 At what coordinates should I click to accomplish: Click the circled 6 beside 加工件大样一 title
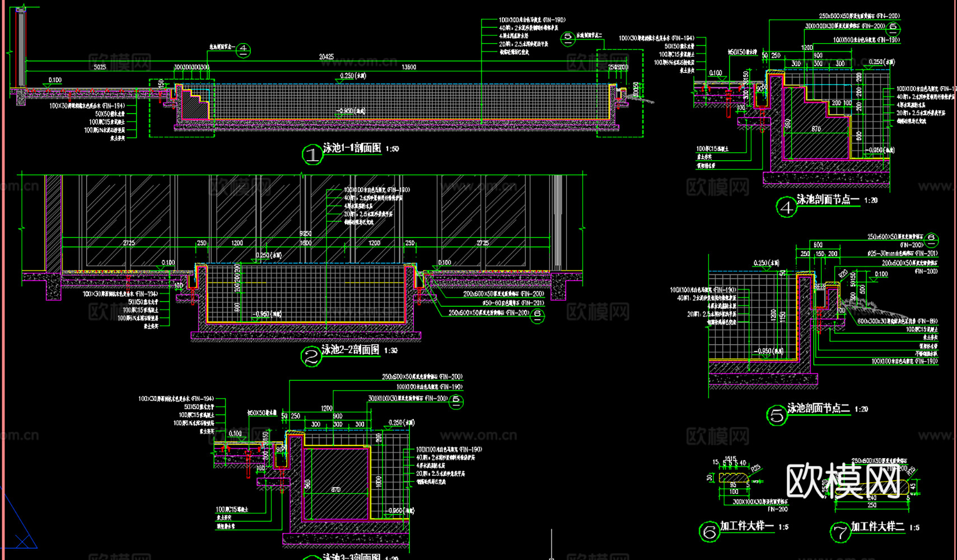(x=709, y=531)
